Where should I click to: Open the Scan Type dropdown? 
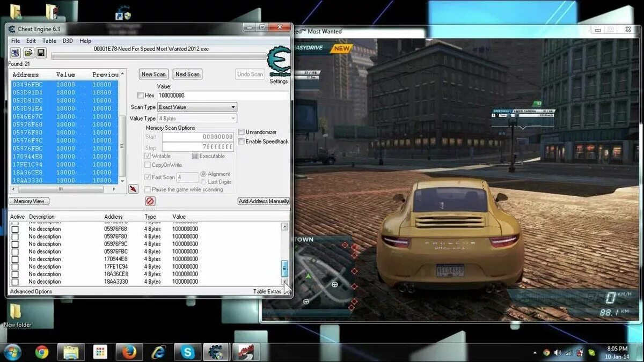tap(197, 107)
